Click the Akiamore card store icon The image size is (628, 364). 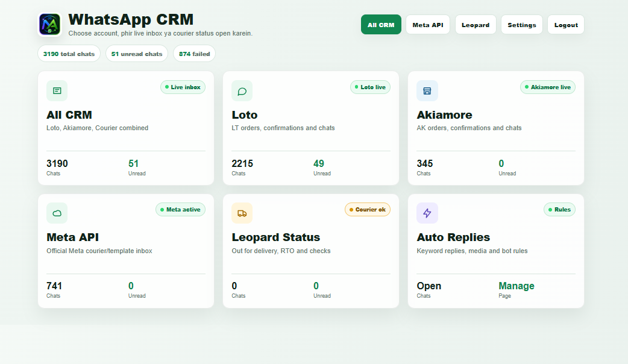coord(427,91)
